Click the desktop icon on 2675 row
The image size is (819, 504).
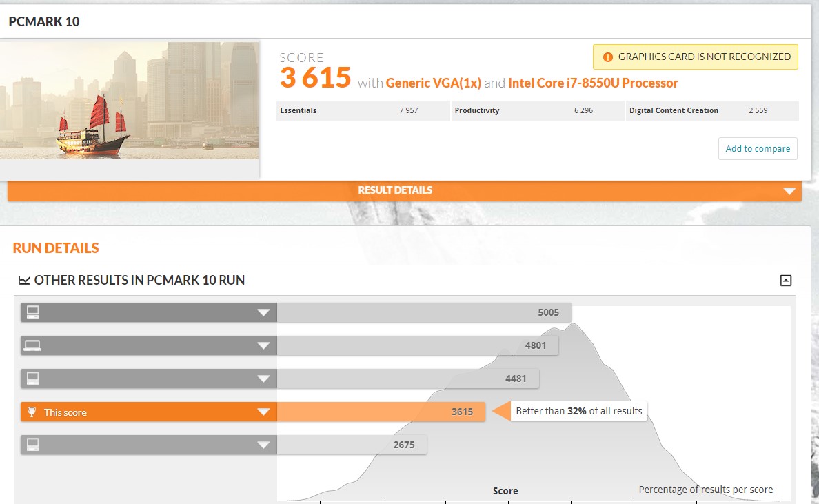(x=33, y=445)
